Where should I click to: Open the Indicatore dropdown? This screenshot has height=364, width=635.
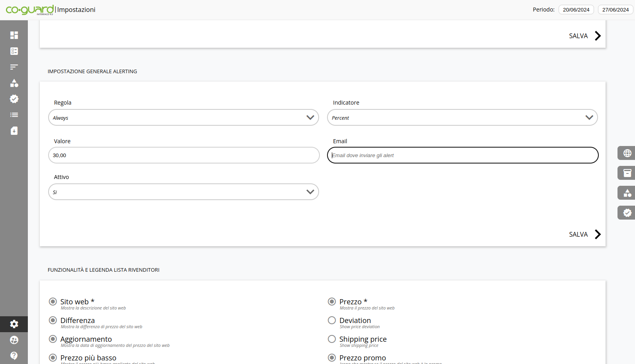pyautogui.click(x=462, y=118)
